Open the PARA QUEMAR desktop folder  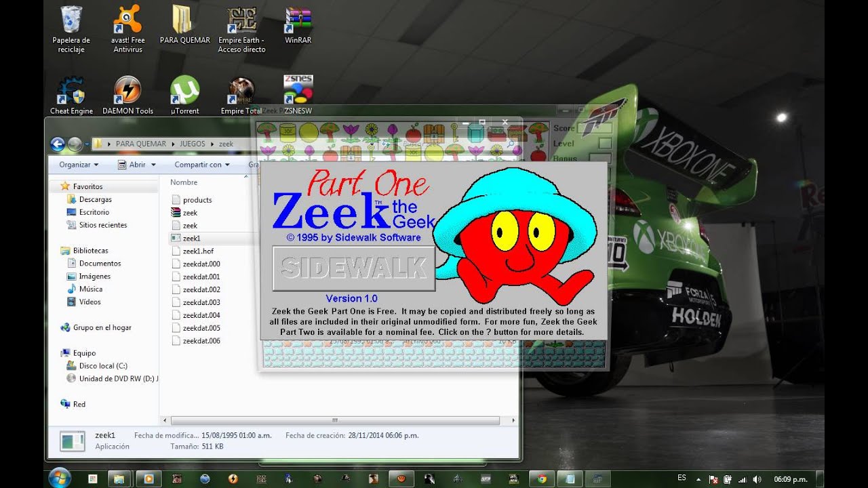(x=184, y=24)
